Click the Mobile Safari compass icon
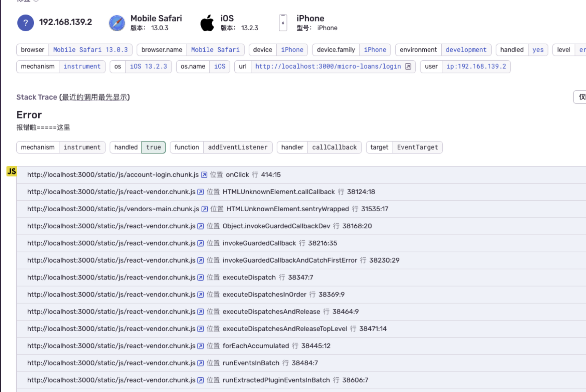The width and height of the screenshot is (586, 392). point(117,23)
